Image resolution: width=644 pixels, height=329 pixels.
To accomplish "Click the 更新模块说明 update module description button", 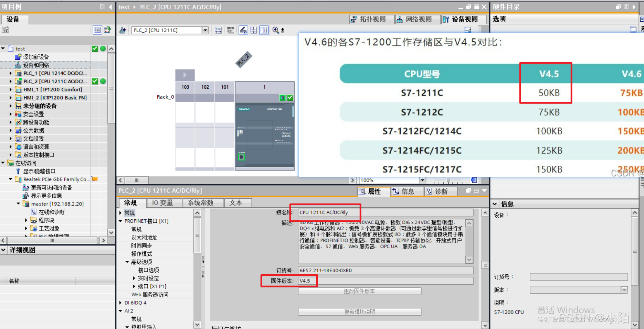I will (x=359, y=312).
